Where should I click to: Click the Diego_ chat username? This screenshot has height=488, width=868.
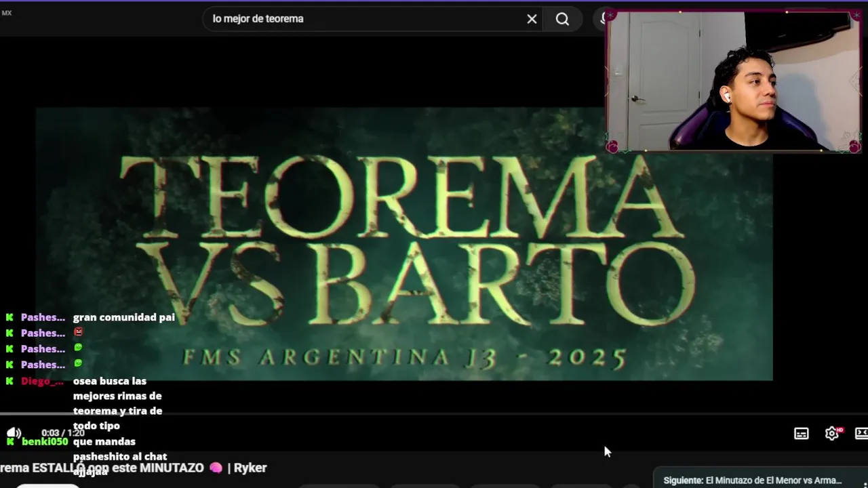[43, 381]
